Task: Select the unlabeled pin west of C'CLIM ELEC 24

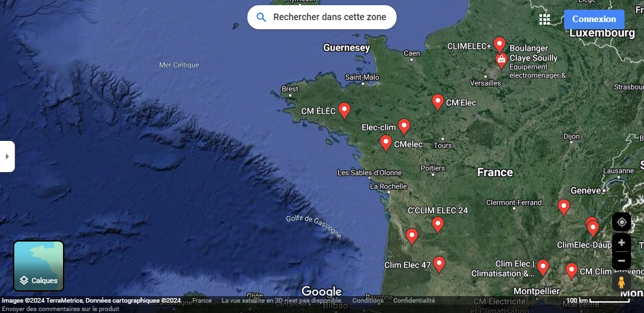Action: (x=412, y=236)
